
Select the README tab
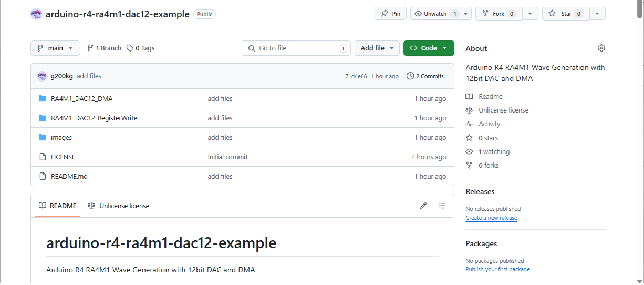[57, 206]
